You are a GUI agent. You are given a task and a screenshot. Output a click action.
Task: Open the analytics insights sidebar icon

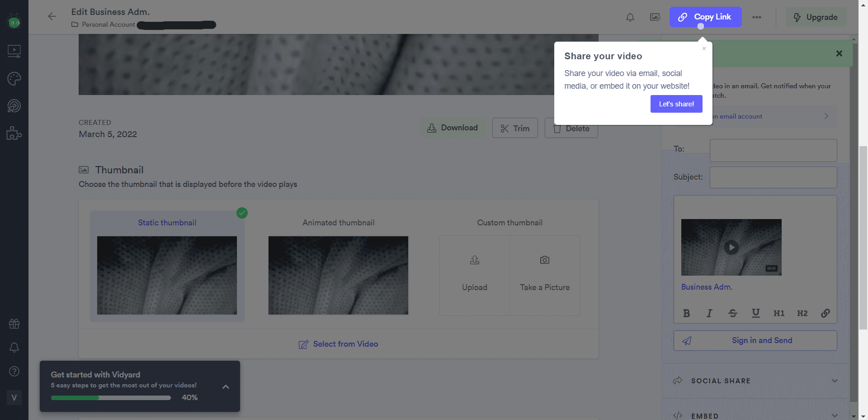click(14, 106)
